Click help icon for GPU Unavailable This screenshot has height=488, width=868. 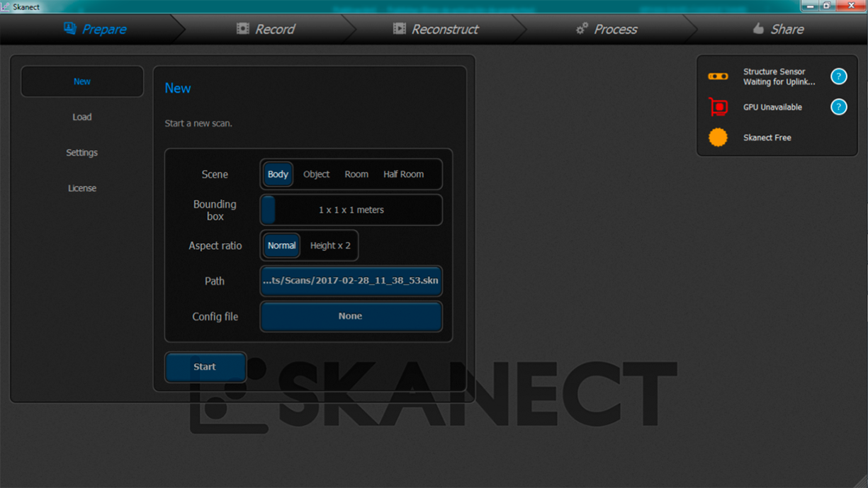coord(838,107)
